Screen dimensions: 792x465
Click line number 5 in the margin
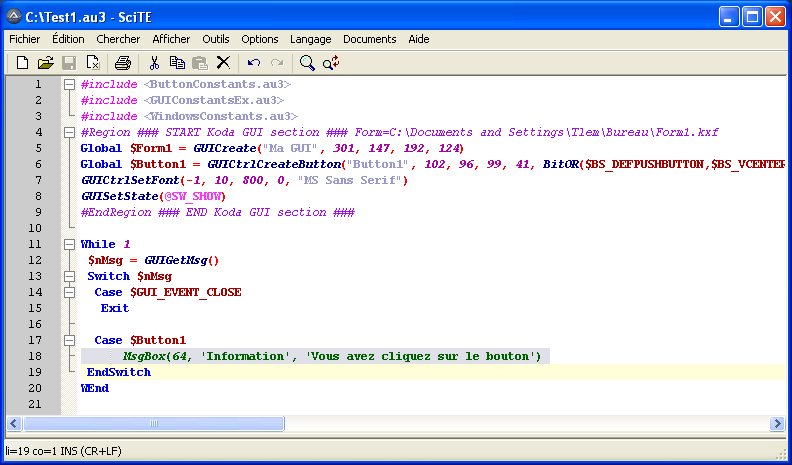[x=38, y=148]
